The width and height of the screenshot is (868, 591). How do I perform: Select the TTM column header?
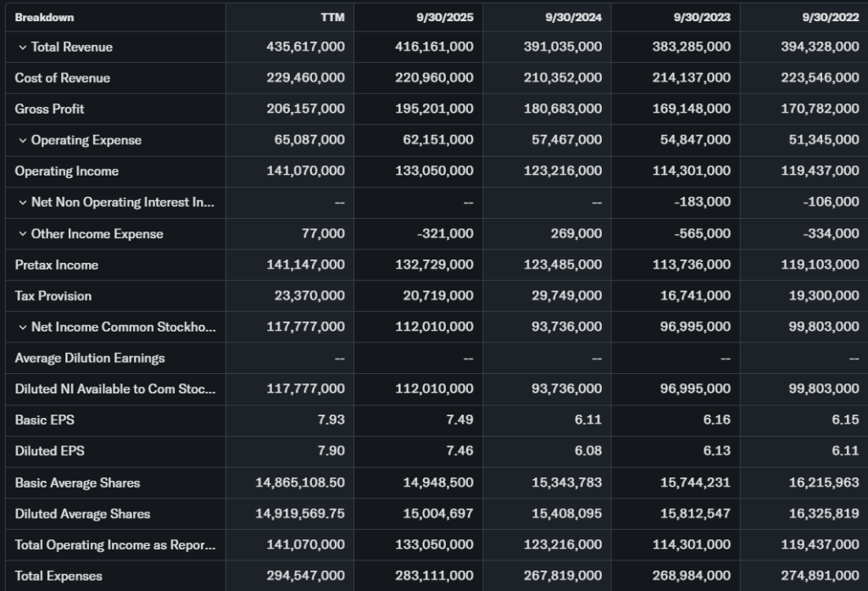[331, 17]
